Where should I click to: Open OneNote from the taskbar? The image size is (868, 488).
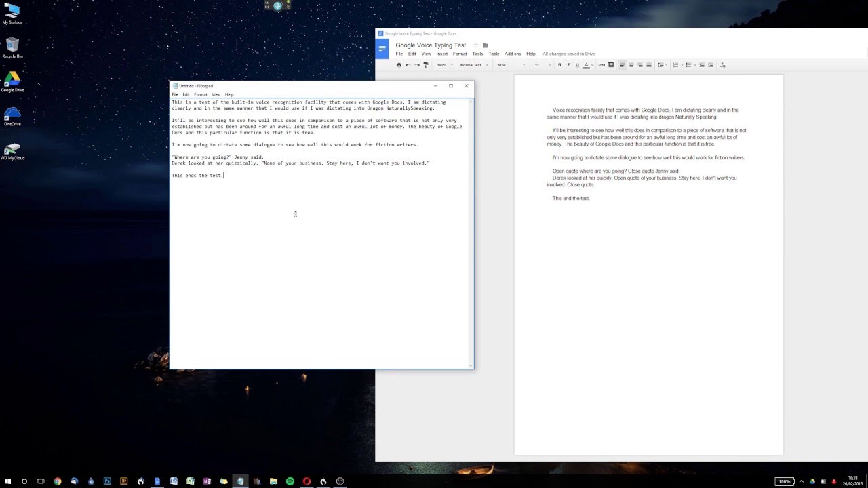coord(207,481)
